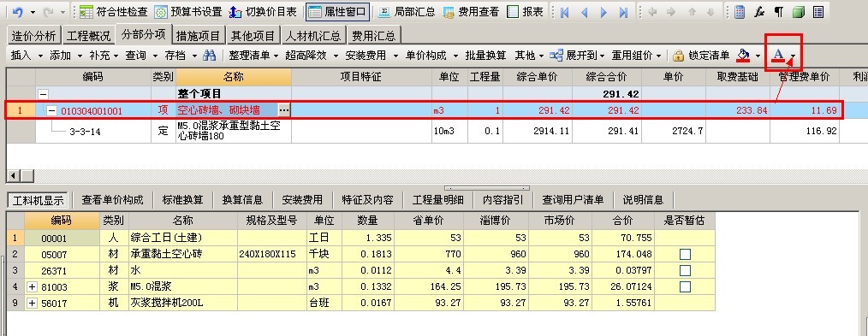Click the binoculars find icon

pos(209,56)
